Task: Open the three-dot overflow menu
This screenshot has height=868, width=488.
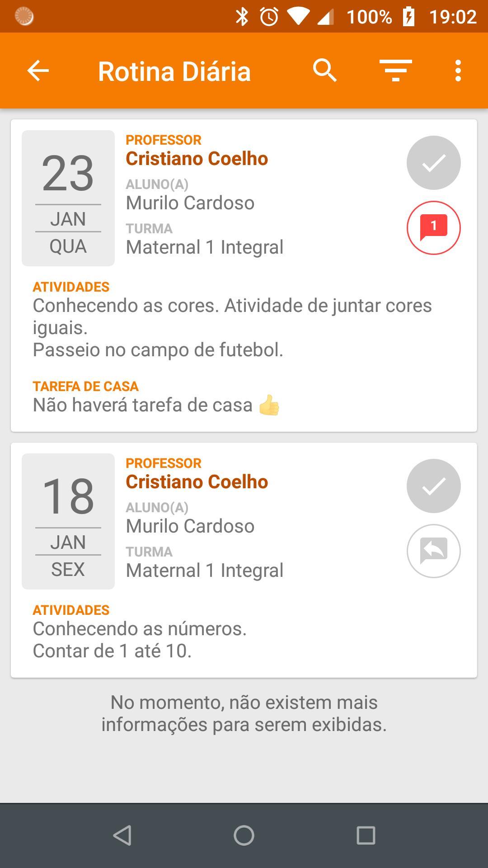Action: 458,71
